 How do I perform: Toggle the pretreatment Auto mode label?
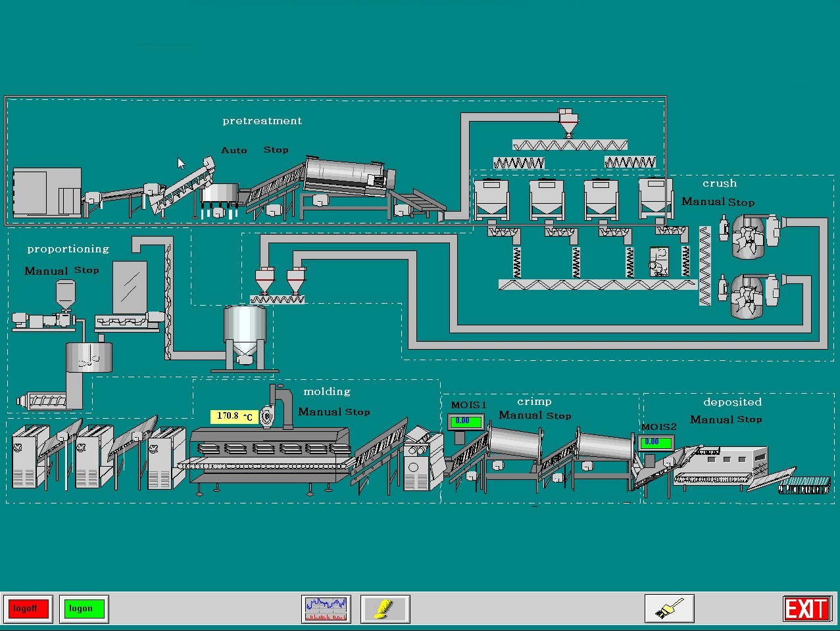tap(234, 151)
